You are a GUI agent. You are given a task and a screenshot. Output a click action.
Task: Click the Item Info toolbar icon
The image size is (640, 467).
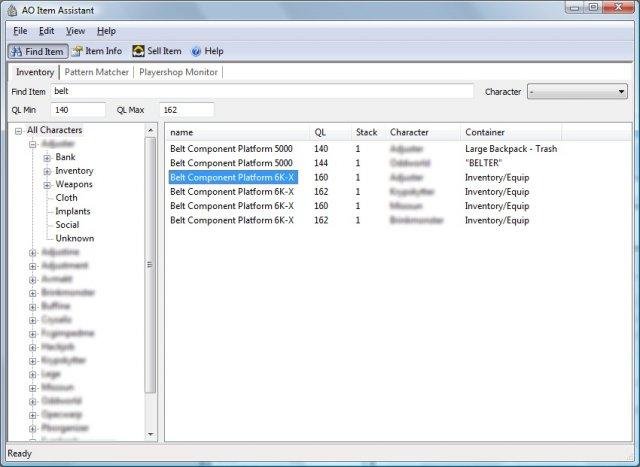pos(77,51)
